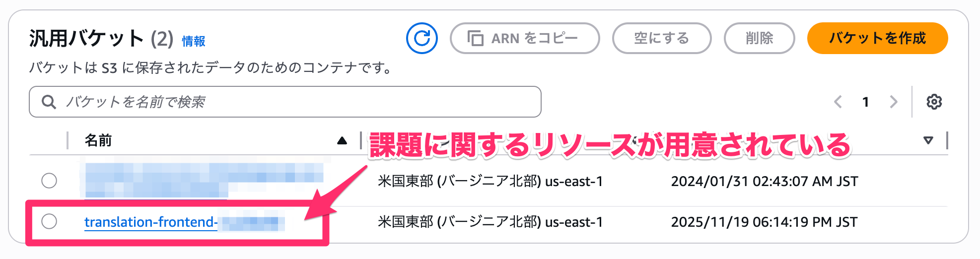The width and height of the screenshot is (980, 259).
Task: Go to next page of buckets
Action: click(x=894, y=102)
